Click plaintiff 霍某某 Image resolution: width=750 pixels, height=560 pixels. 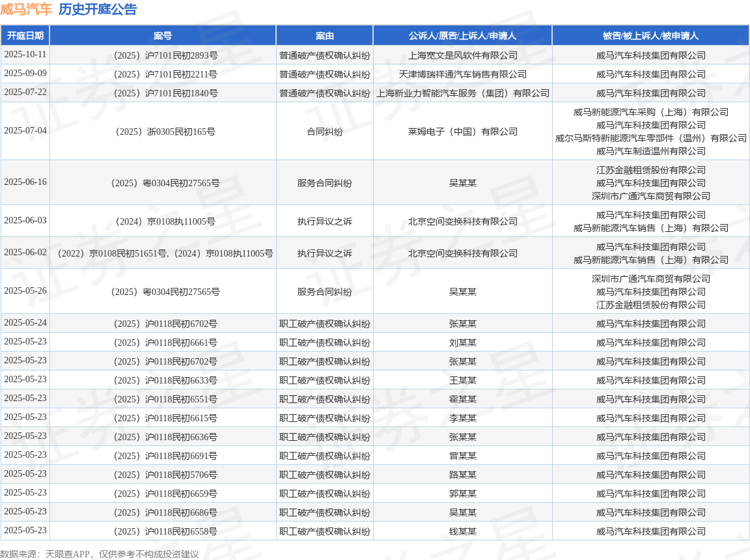click(x=462, y=399)
